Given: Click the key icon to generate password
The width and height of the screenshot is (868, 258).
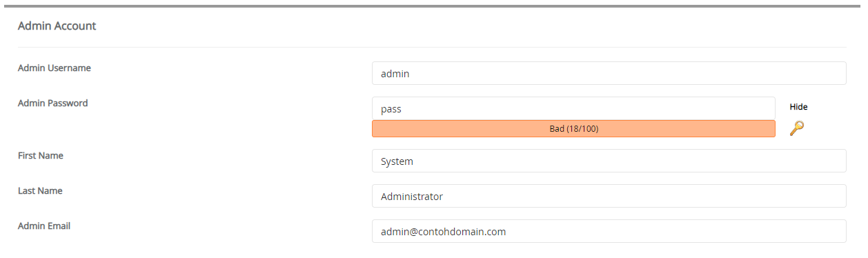Looking at the screenshot, I should click(x=797, y=128).
